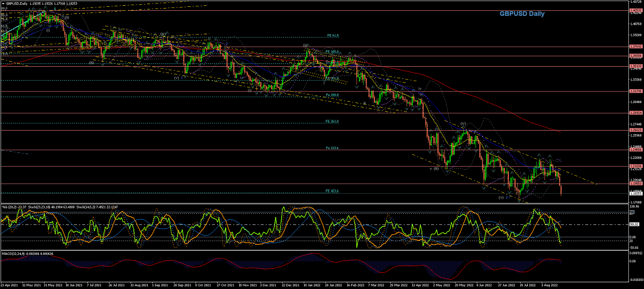The height and width of the screenshot is (289, 644).
Task: Select the FE 261.8 Fibonacci expansion label
Action: pyautogui.click(x=332, y=121)
